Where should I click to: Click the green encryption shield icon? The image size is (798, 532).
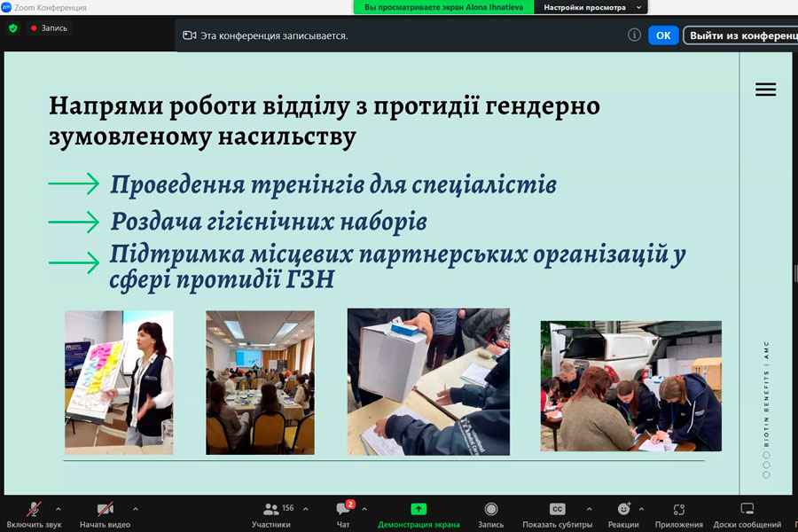pyautogui.click(x=12, y=28)
